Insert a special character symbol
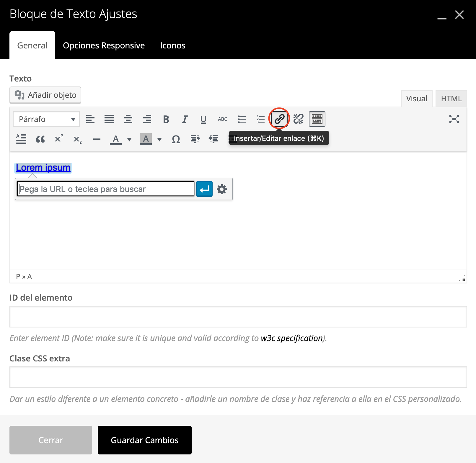The height and width of the screenshot is (463, 476). point(176,139)
